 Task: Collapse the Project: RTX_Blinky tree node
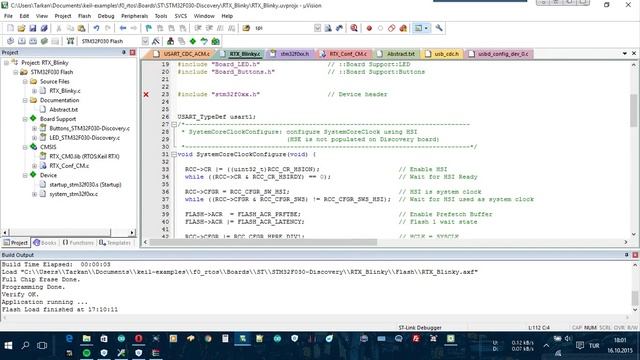7,63
